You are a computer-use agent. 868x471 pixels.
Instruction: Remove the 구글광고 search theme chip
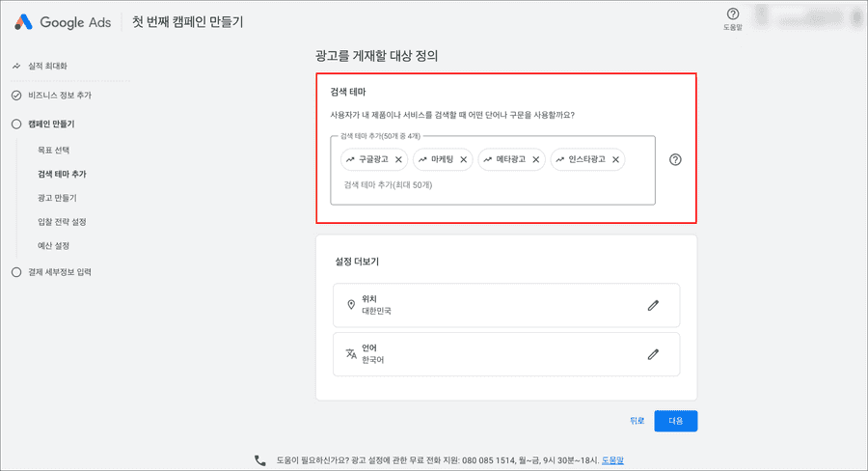[398, 159]
